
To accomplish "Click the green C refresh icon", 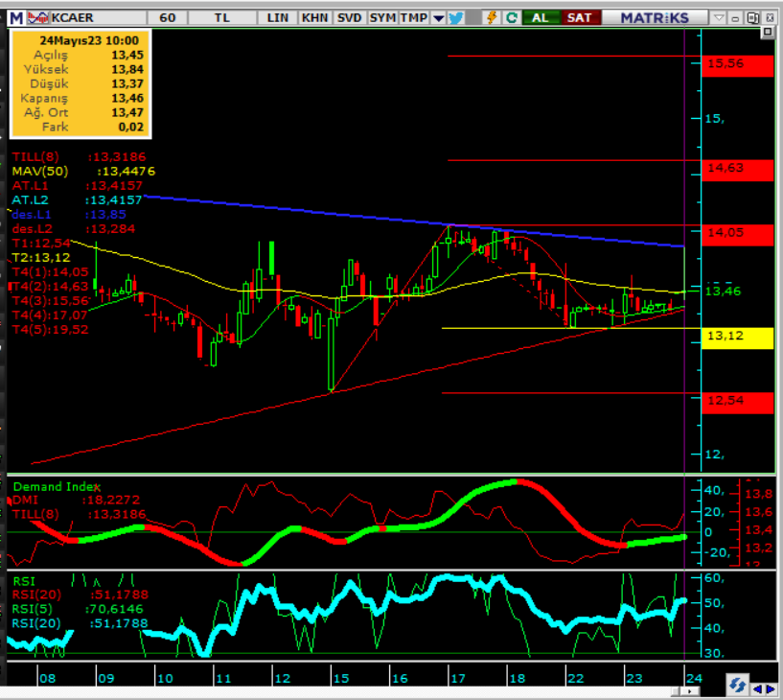I will (x=511, y=18).
